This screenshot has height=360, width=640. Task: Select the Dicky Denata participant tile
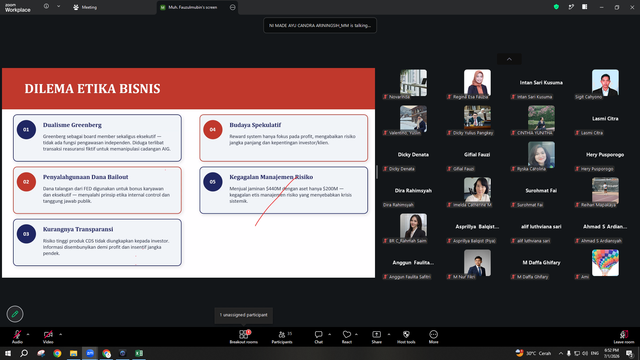point(413,156)
